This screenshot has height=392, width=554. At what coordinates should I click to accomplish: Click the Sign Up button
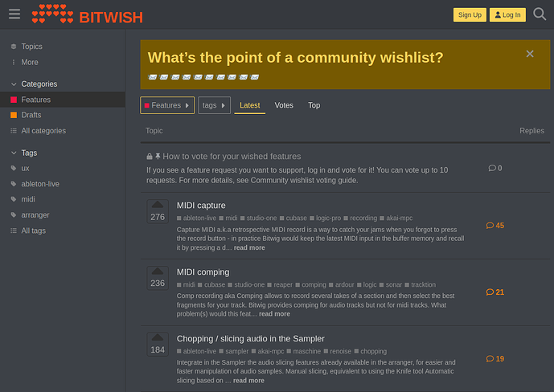click(470, 14)
